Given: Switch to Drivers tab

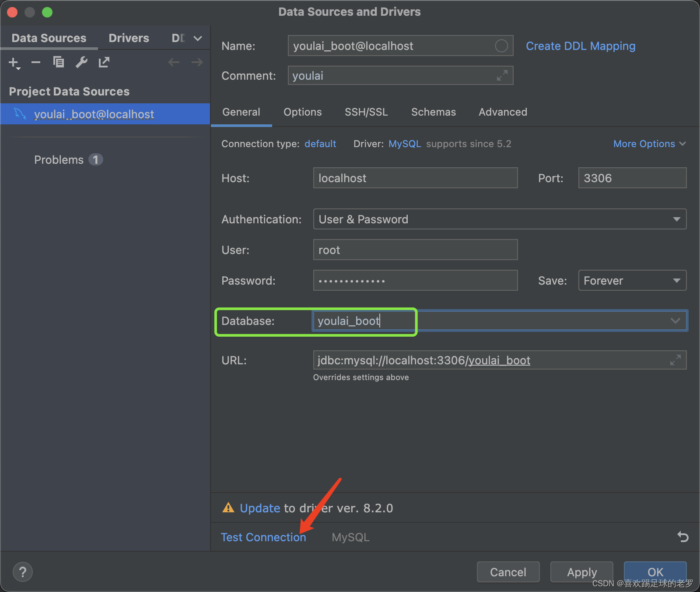Looking at the screenshot, I should pos(129,38).
